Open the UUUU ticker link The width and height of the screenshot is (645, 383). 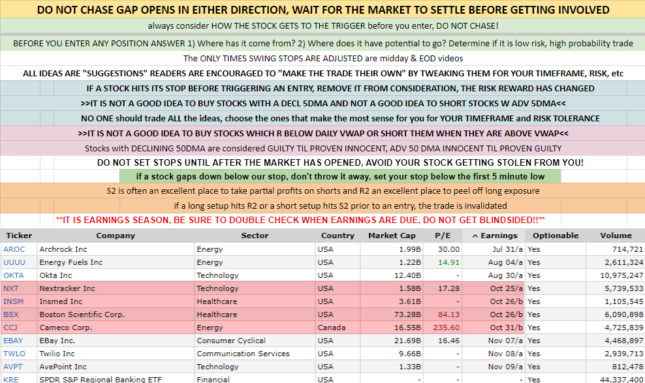(14, 262)
